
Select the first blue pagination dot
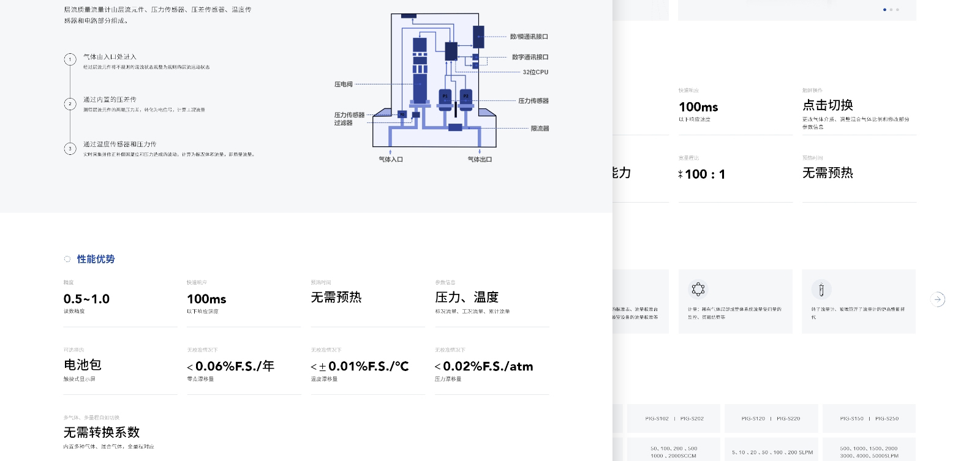click(884, 10)
